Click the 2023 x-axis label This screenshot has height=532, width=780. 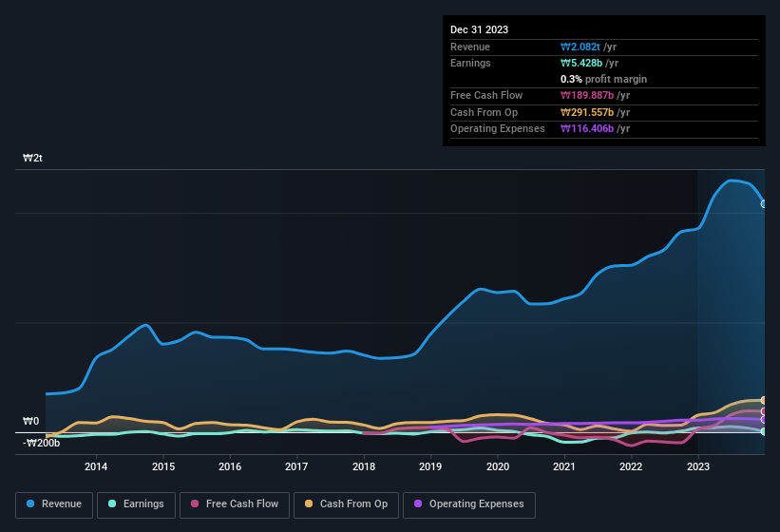point(698,466)
